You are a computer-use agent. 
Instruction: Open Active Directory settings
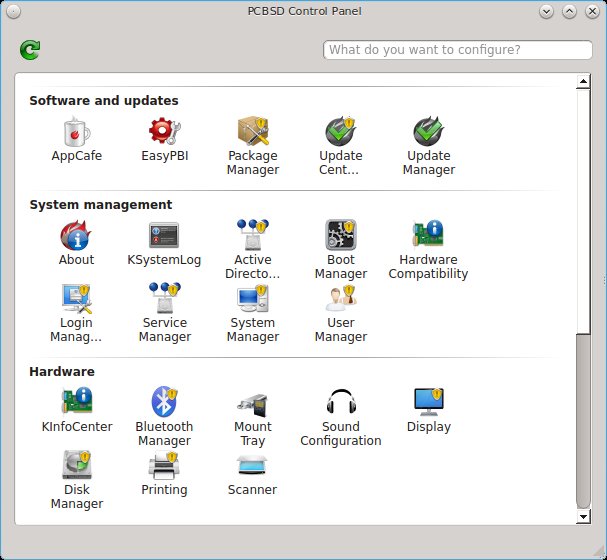(x=253, y=250)
